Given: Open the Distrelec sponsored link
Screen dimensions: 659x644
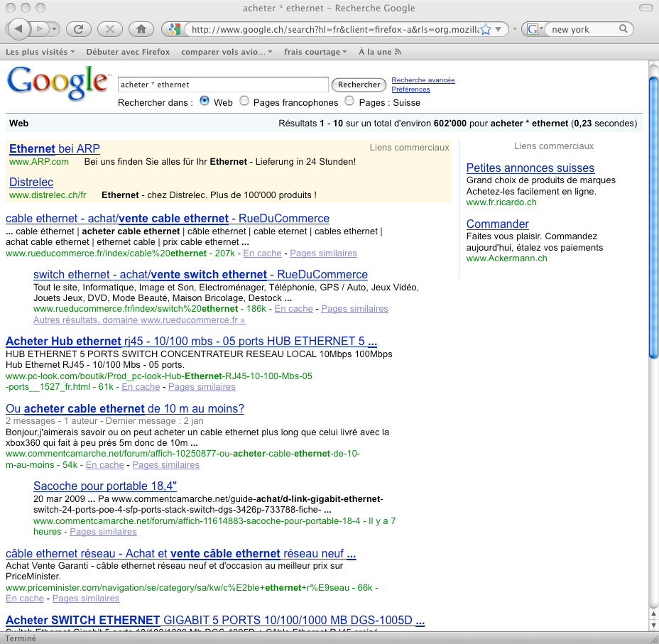Looking at the screenshot, I should (x=31, y=182).
